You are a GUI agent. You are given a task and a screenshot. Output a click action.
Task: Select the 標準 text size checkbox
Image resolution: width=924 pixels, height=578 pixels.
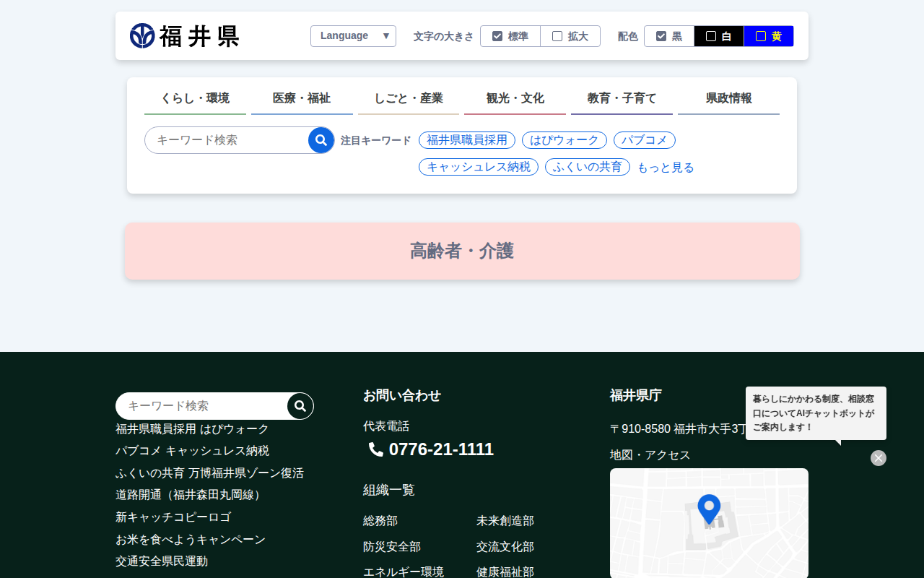click(x=497, y=36)
